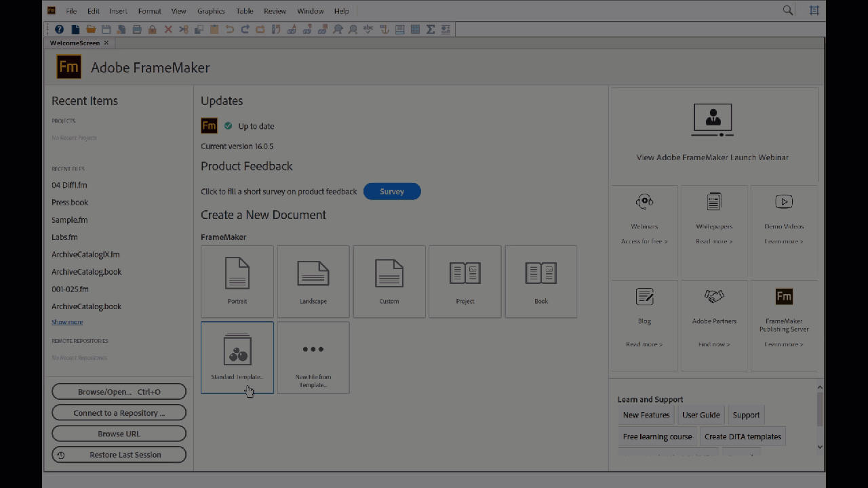Close the WelcomeScreen tab
This screenshot has width=868, height=488.
(x=106, y=43)
